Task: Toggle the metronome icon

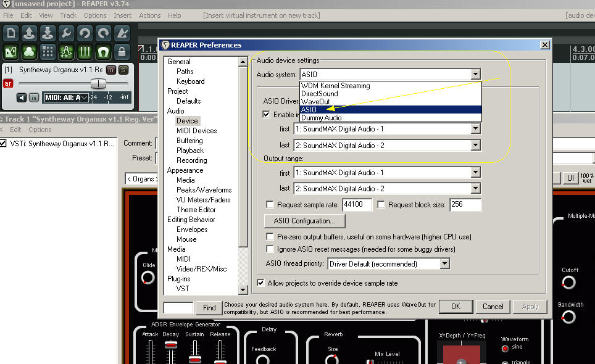Action: [122, 33]
